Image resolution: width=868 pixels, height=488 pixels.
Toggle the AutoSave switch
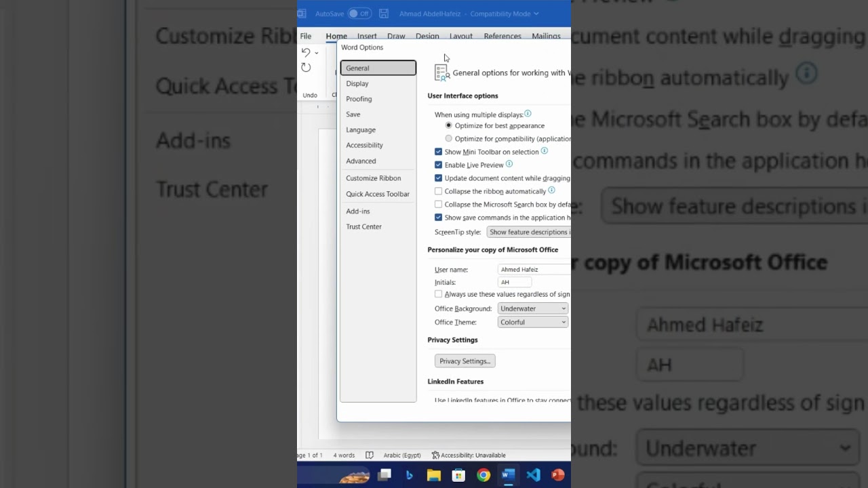[x=359, y=14]
